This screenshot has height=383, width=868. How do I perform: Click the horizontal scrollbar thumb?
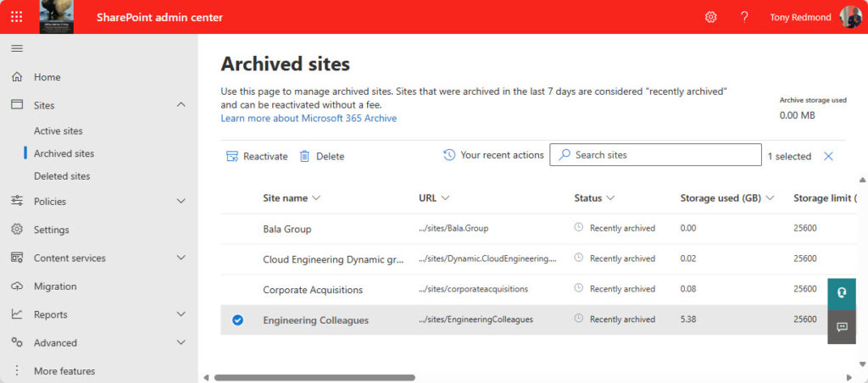click(x=314, y=377)
